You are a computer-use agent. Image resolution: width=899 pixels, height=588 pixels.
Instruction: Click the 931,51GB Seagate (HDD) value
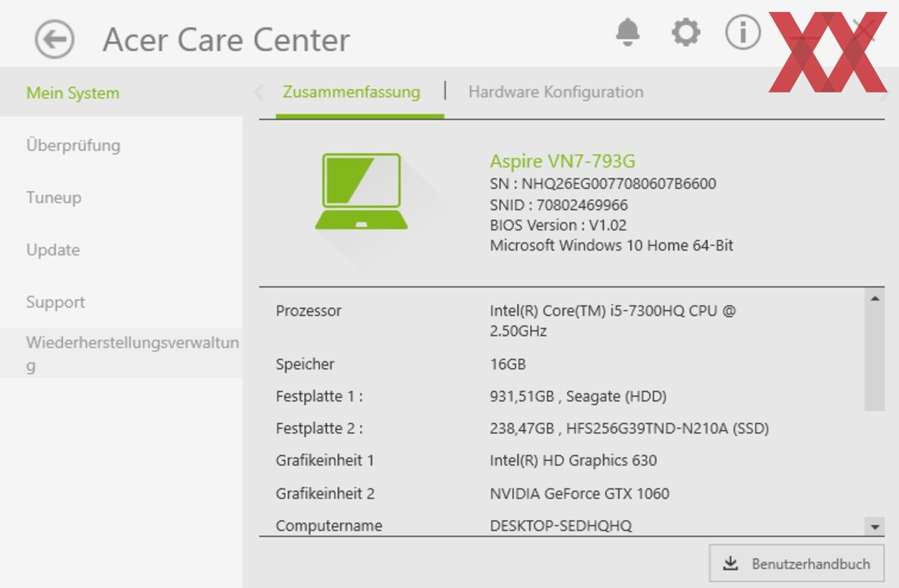(578, 396)
